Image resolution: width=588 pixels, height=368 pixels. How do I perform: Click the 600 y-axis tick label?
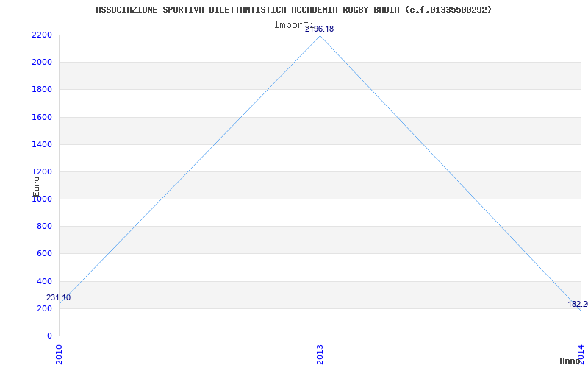pyautogui.click(x=44, y=253)
